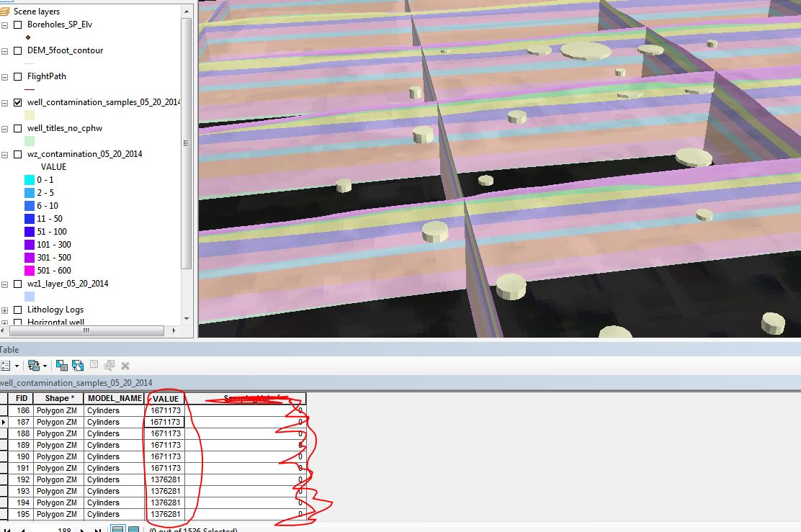Click the 1671173 value in row 191

(x=166, y=468)
